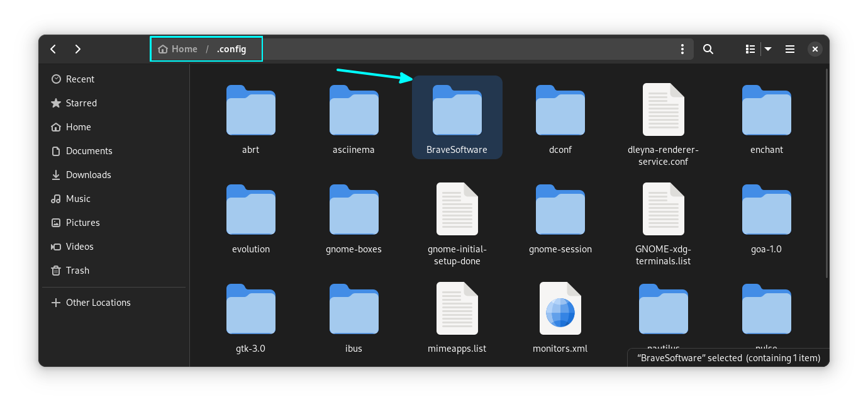This screenshot has width=868, height=409.
Task: Open the Videos sidebar location
Action: click(79, 246)
